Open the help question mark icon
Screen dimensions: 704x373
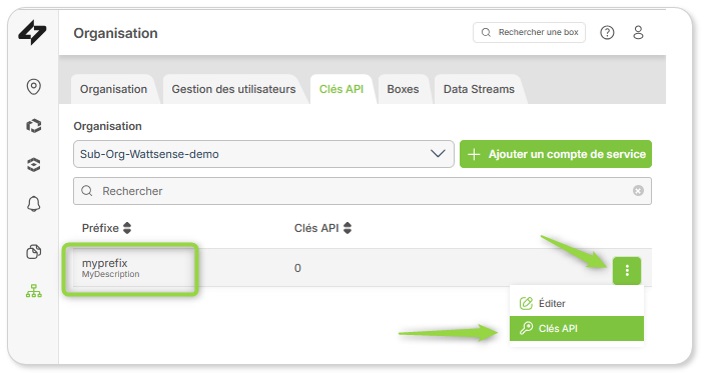coord(607,32)
